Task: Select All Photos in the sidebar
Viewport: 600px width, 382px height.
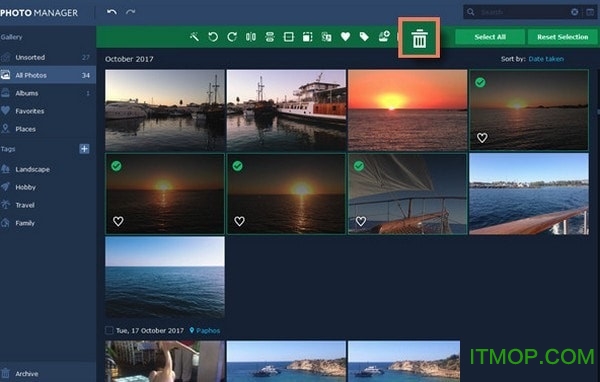Action: pyautogui.click(x=48, y=75)
